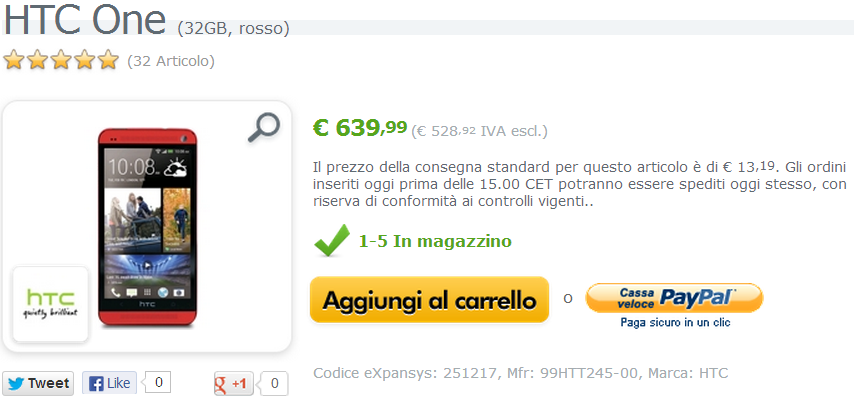
Task: Click the IVA escl. price note
Action: tap(480, 131)
